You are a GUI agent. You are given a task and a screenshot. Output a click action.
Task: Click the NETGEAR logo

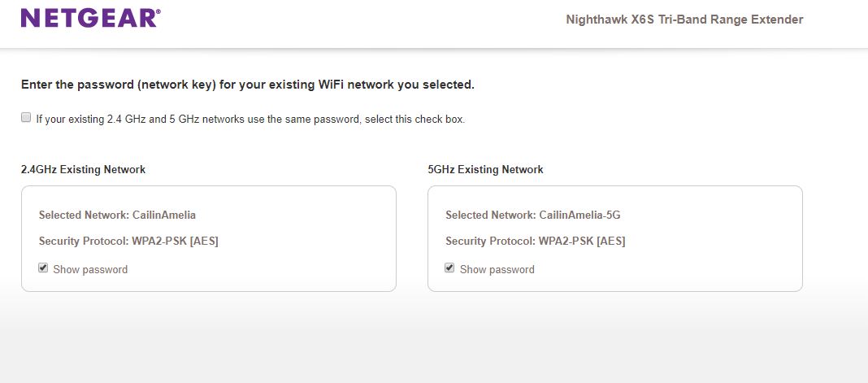tap(90, 18)
